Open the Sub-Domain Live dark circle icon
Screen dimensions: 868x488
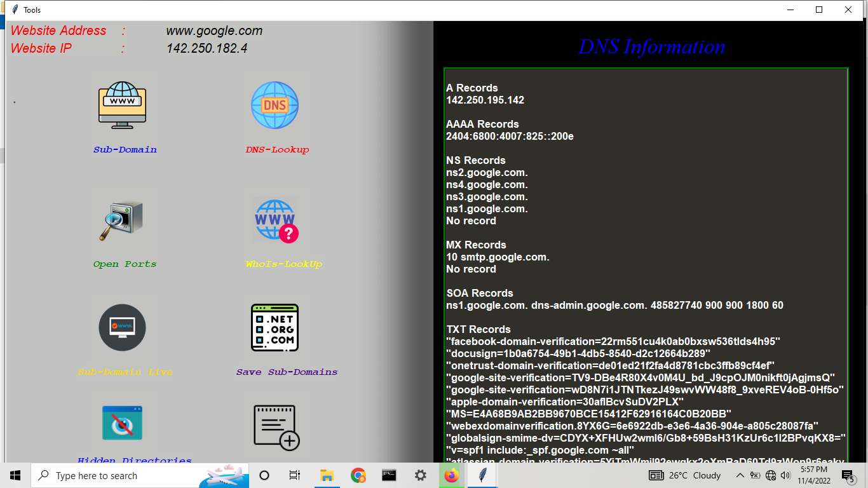point(123,328)
